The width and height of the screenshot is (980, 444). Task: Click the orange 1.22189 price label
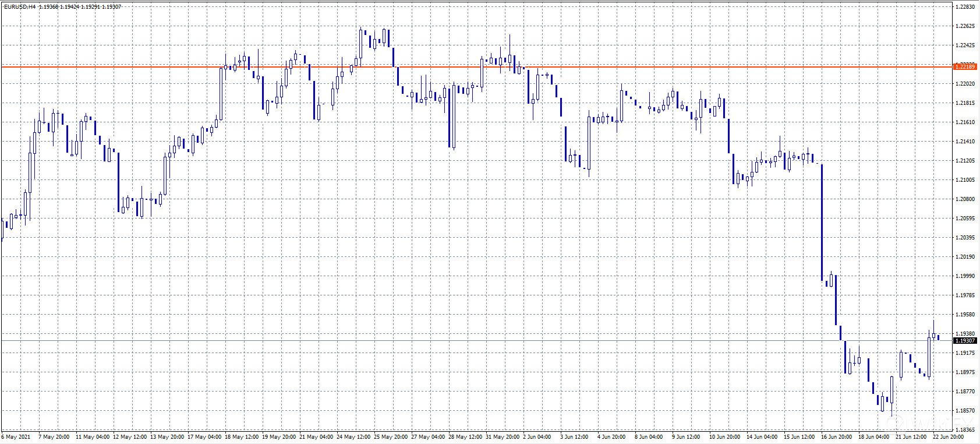coord(964,67)
